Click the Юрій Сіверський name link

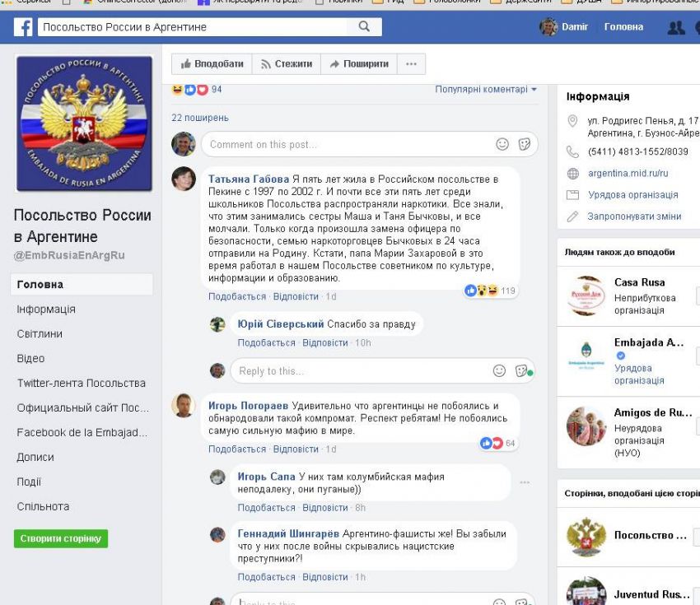[281, 324]
